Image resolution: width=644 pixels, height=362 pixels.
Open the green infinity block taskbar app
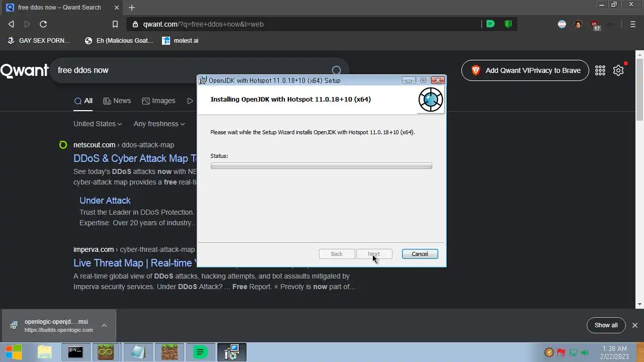[106, 352]
